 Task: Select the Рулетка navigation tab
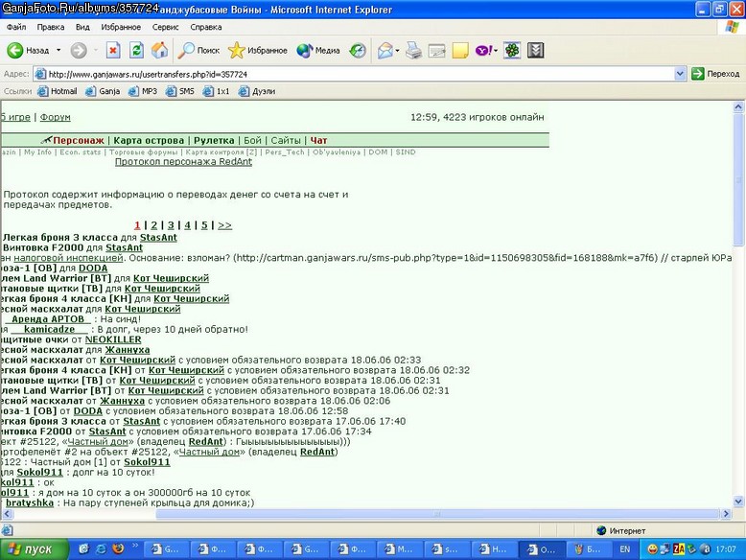point(214,140)
